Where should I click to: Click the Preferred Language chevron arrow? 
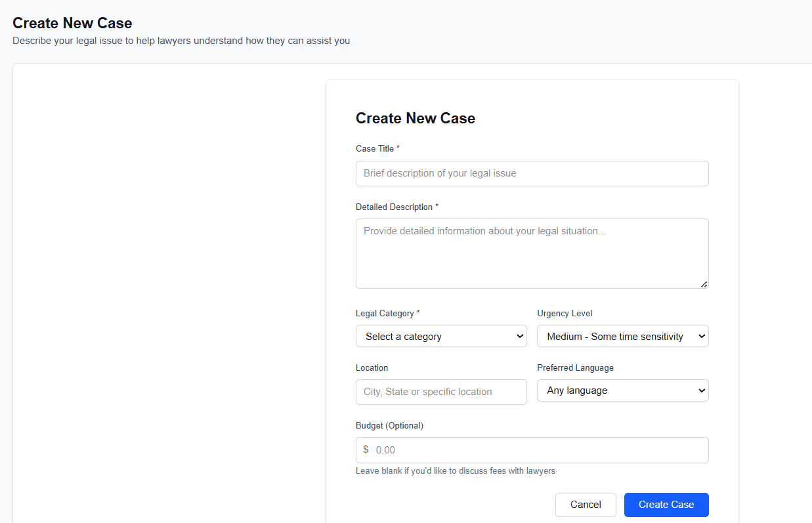tap(700, 390)
